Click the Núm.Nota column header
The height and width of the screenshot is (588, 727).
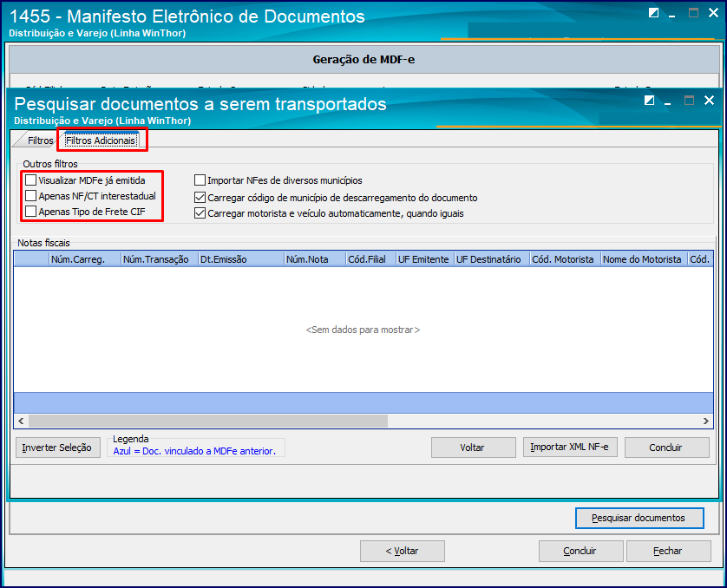coord(315,259)
